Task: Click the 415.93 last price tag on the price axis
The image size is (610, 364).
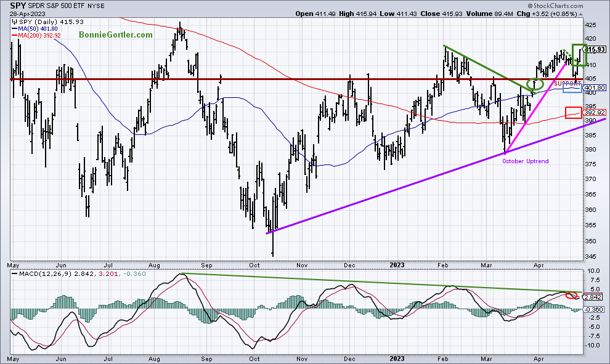Action: (x=595, y=49)
